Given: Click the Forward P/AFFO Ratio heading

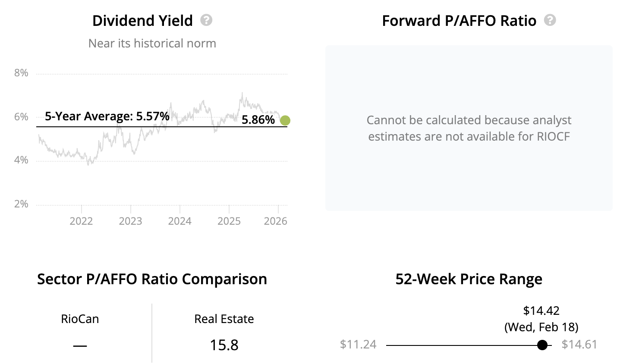Looking at the screenshot, I should coord(459,21).
